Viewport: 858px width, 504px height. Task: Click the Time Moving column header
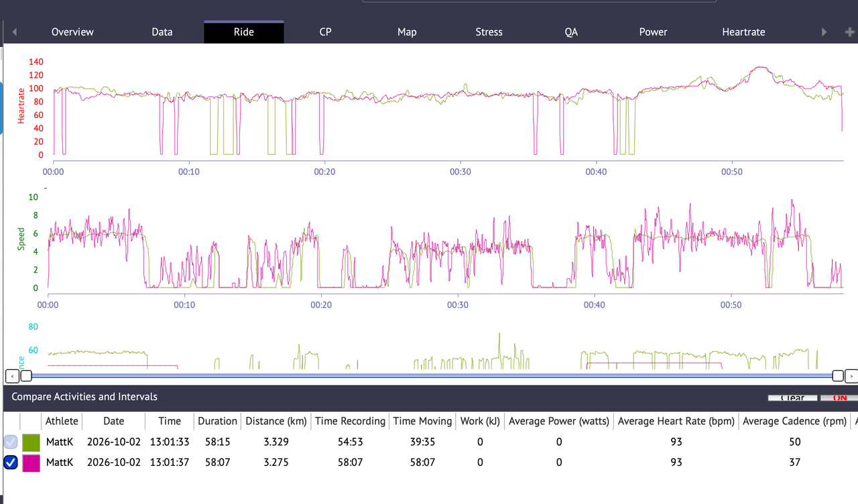click(422, 421)
